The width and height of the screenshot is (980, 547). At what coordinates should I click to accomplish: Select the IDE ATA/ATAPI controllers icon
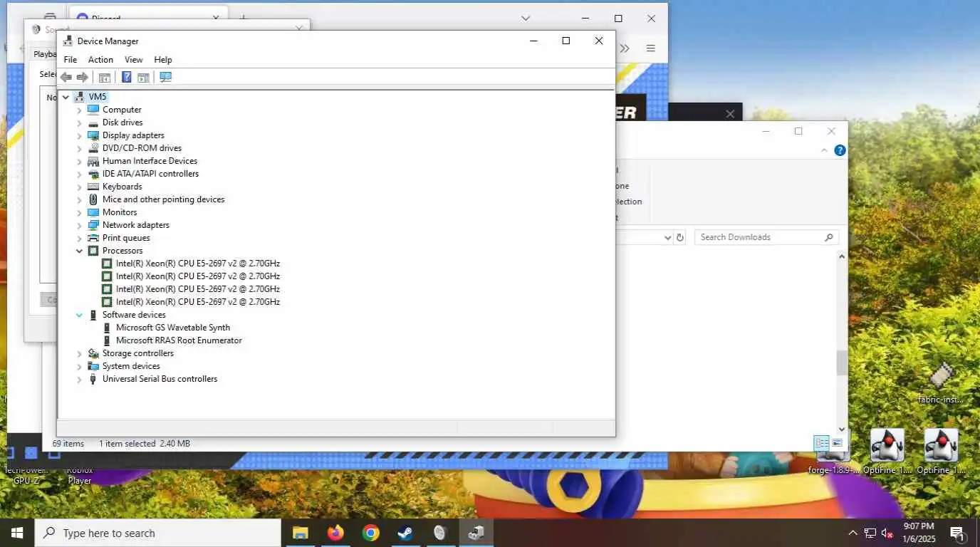click(93, 174)
